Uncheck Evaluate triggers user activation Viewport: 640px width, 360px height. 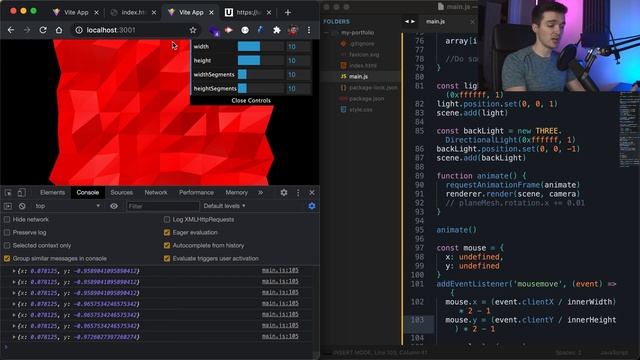click(x=167, y=259)
